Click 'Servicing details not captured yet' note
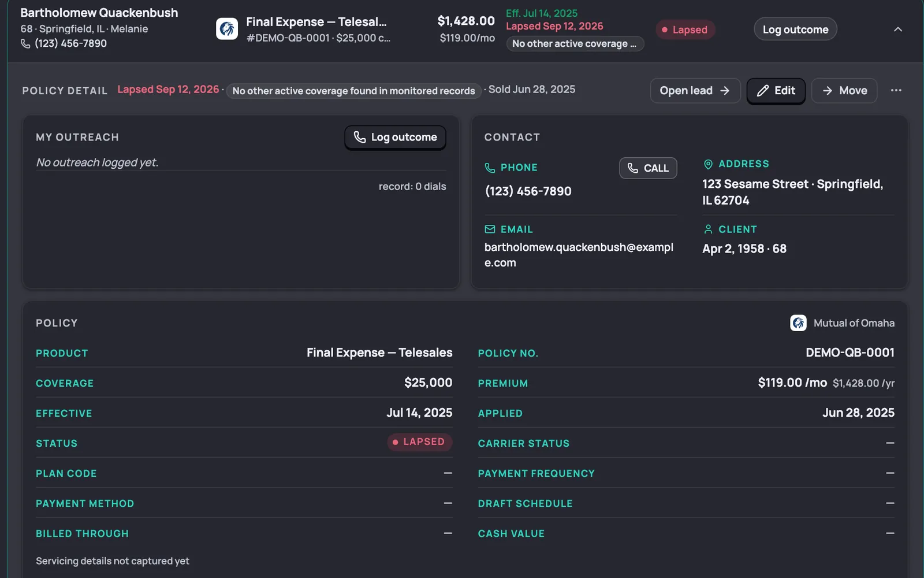 (113, 561)
